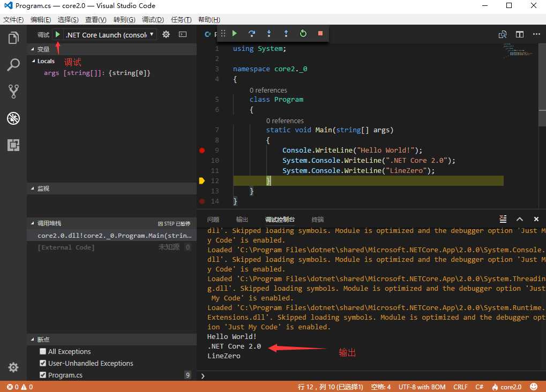Open launch.json configuration gear
This screenshot has width=546, height=392.
pos(166,34)
